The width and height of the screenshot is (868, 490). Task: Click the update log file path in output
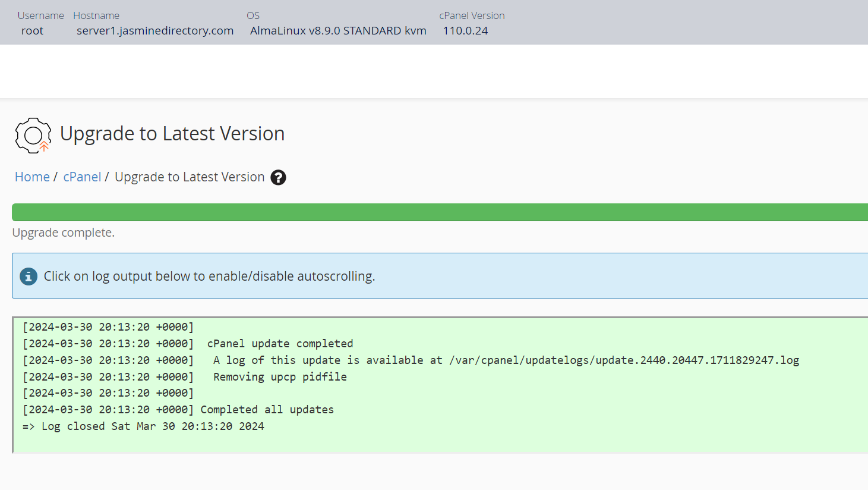coord(624,360)
